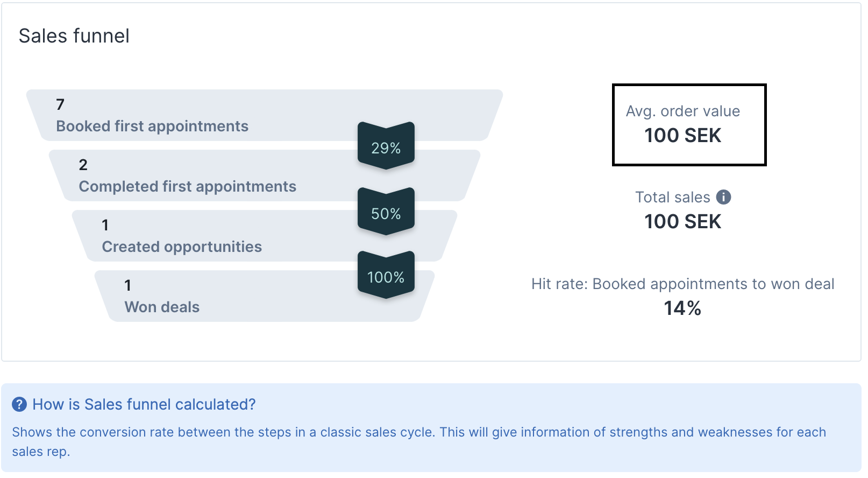Select the Won deals funnel stage
This screenshot has height=478, width=868.
[x=265, y=296]
